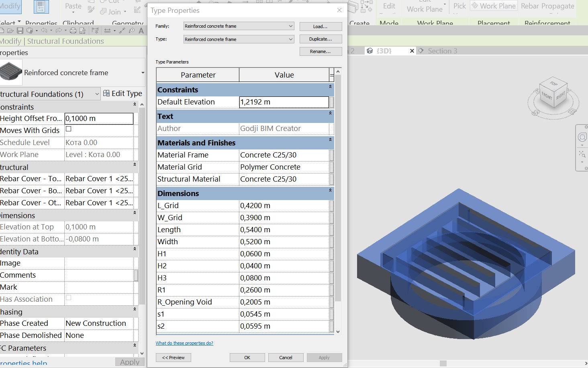Click the Redo arrow in the quick toolbar
588x368 pixels.
click(59, 31)
